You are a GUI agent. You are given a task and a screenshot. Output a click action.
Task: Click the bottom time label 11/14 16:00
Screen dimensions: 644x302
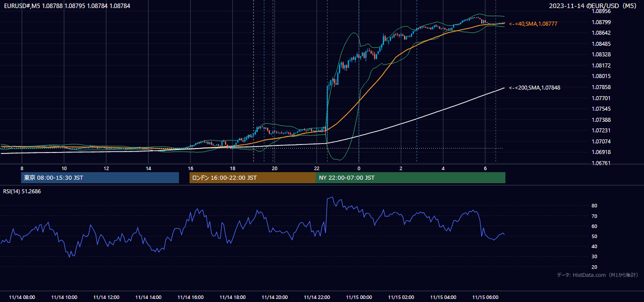pyautogui.click(x=190, y=297)
